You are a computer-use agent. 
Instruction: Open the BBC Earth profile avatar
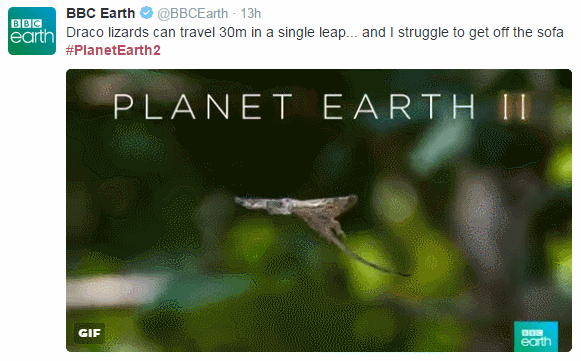pyautogui.click(x=32, y=31)
